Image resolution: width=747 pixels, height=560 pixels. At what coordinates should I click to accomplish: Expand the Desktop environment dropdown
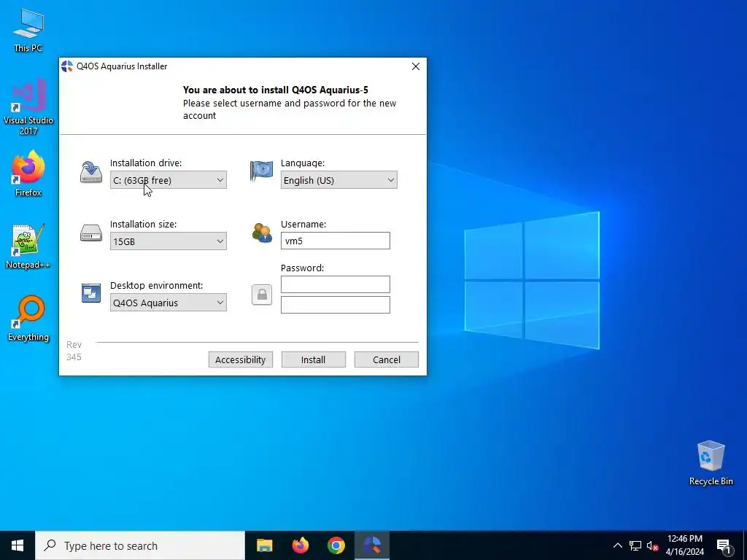point(169,303)
